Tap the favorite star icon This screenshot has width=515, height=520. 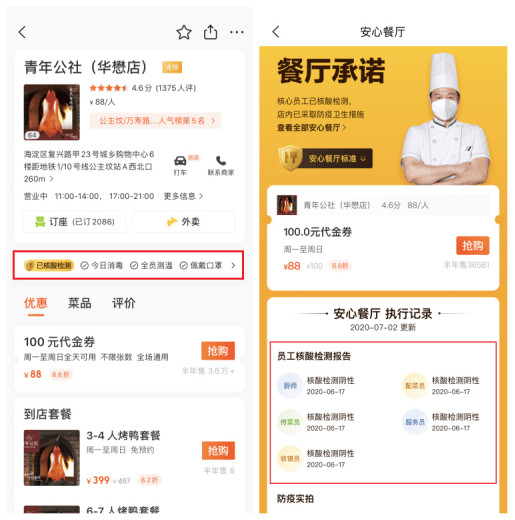pyautogui.click(x=184, y=32)
